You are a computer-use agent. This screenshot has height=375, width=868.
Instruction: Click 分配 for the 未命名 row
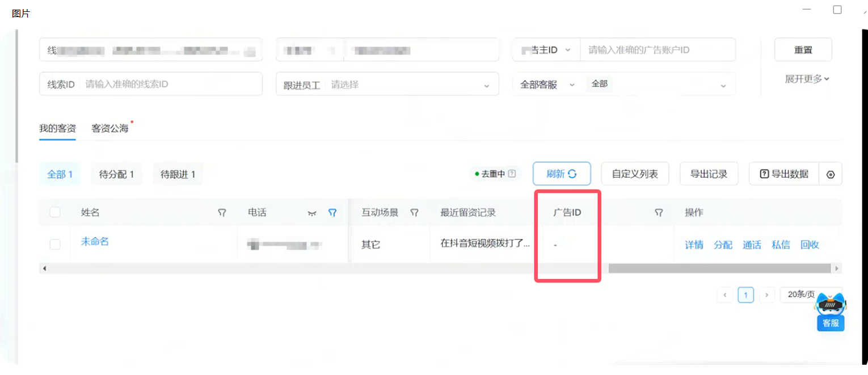coord(723,245)
